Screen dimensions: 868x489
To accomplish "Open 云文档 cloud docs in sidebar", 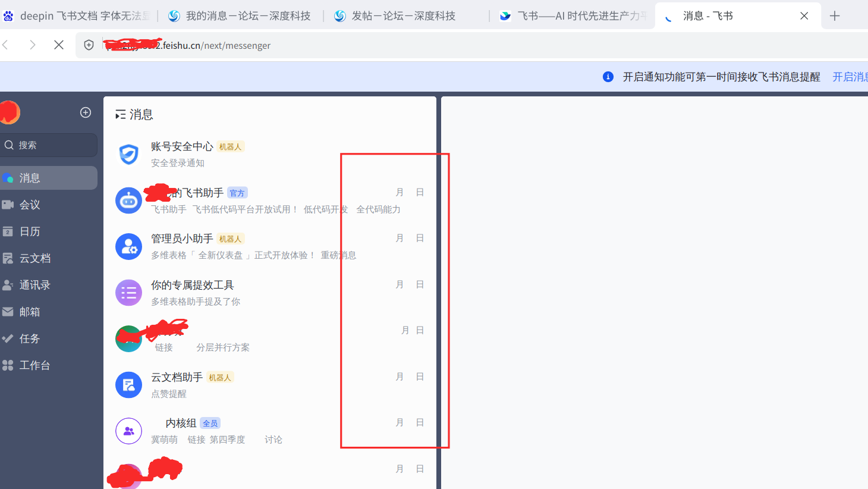I will pyautogui.click(x=49, y=258).
